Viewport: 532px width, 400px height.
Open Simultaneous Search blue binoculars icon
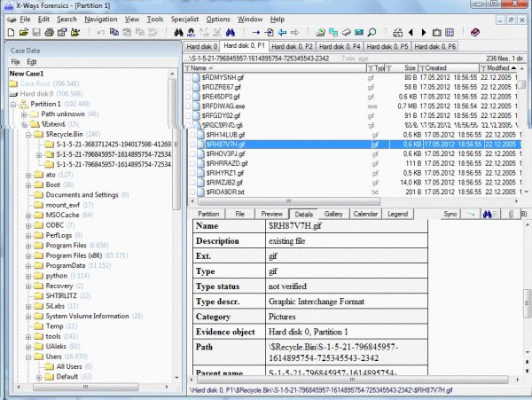(231, 33)
